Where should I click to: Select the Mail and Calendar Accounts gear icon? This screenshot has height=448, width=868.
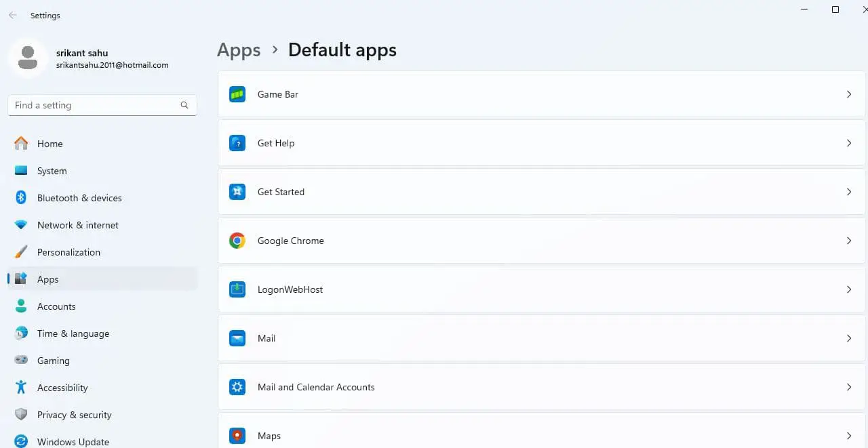point(237,386)
